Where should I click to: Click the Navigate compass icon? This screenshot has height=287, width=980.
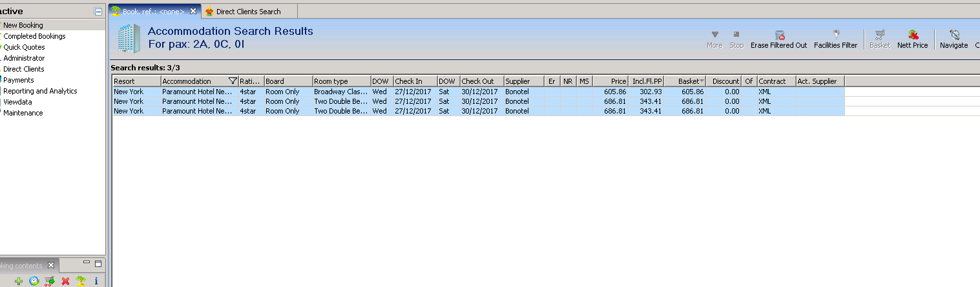pyautogui.click(x=954, y=35)
